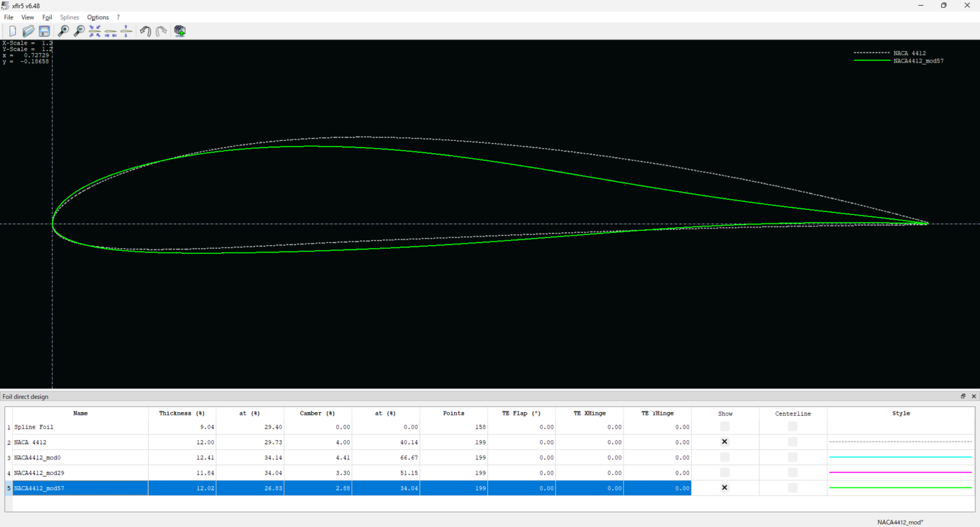The width and height of the screenshot is (980, 527).
Task: Open the File menu
Action: coord(9,17)
